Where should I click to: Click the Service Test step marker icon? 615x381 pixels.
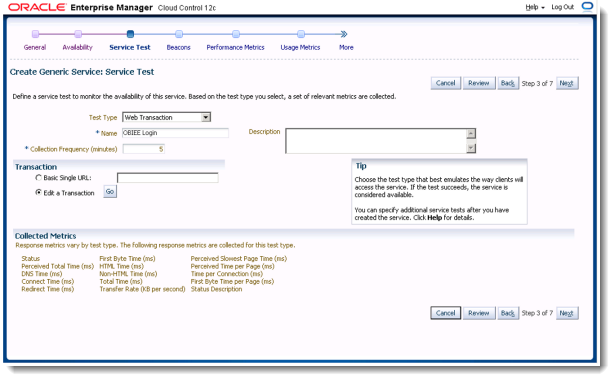coord(130,34)
